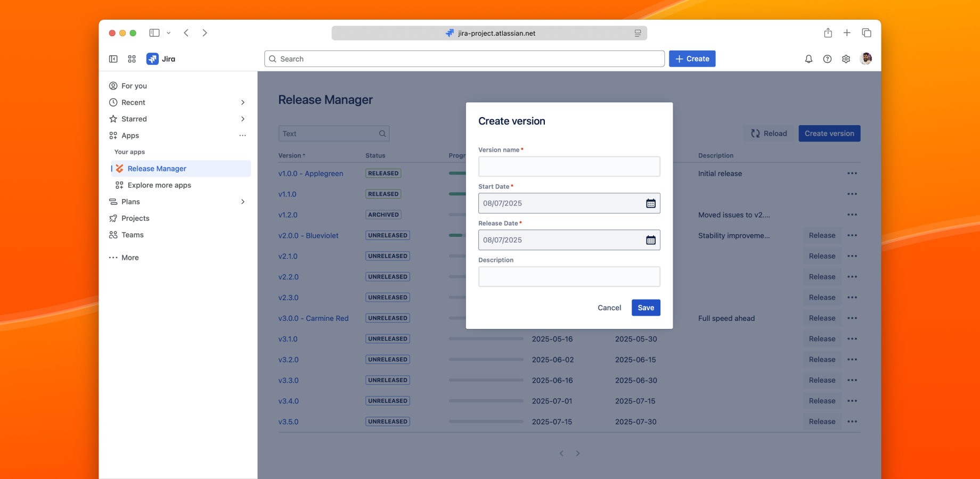Open Apps more options ellipsis
This screenshot has height=479, width=980.
pos(242,136)
